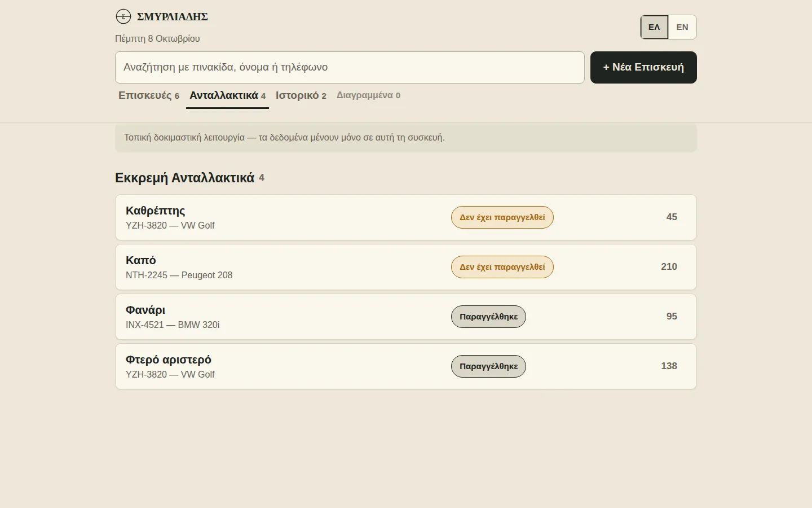
Task: Switch language to EN
Action: (x=682, y=27)
